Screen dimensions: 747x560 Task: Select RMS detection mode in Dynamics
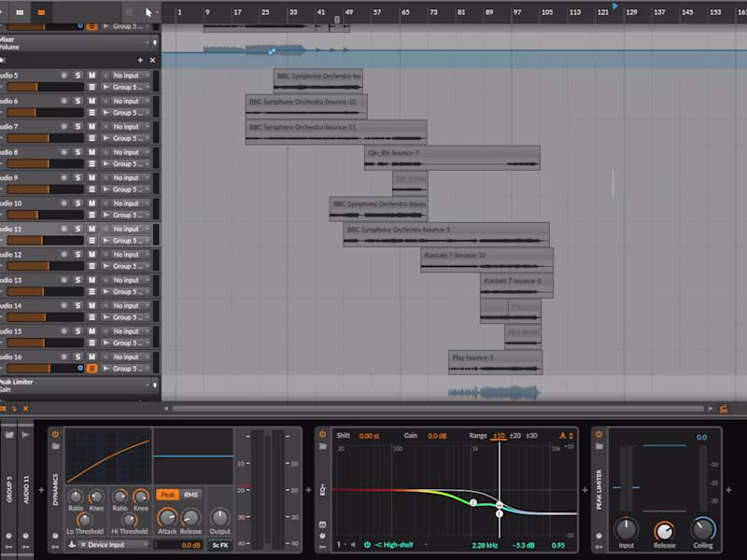[x=190, y=495]
